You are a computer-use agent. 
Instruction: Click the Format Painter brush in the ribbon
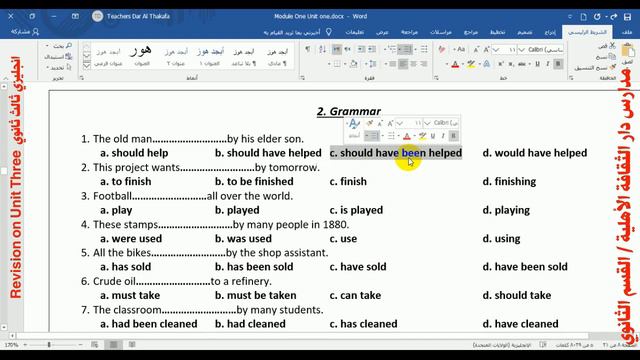point(612,67)
